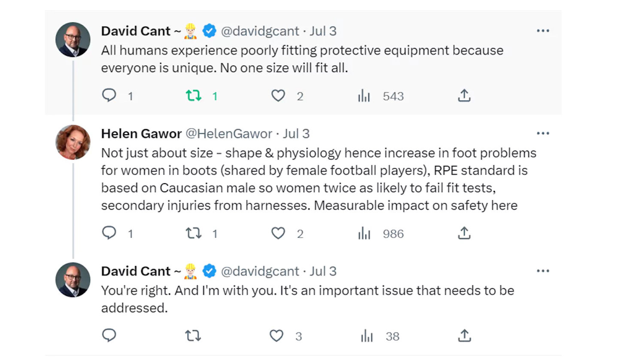Open more options on Helen Gawor's tweet

(x=543, y=133)
